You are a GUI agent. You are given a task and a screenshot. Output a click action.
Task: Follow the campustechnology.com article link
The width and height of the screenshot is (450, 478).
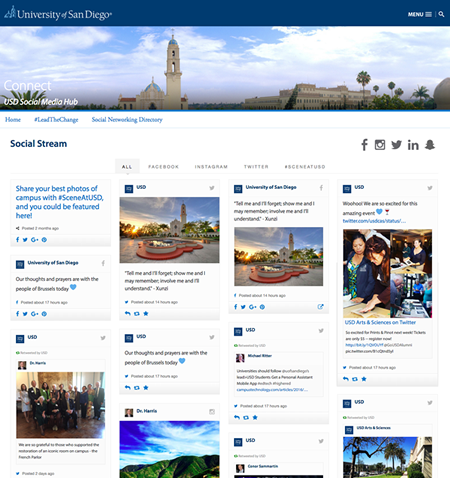(x=272, y=389)
